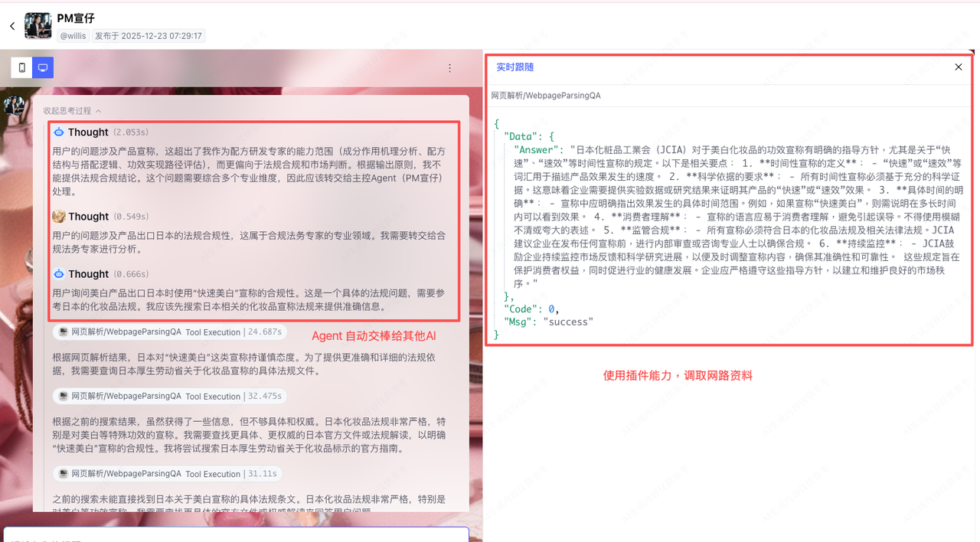Click the "Msg": "success" JSON line
Screen dimensions: 980x542
(x=548, y=322)
